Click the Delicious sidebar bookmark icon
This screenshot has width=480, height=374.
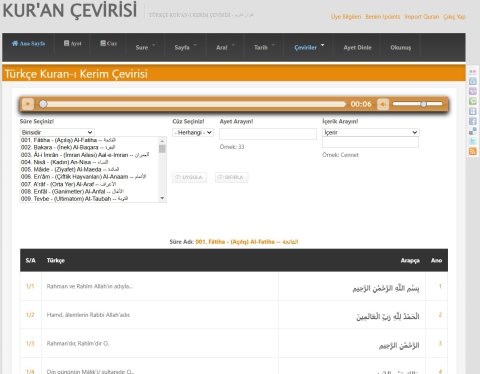coord(472,131)
